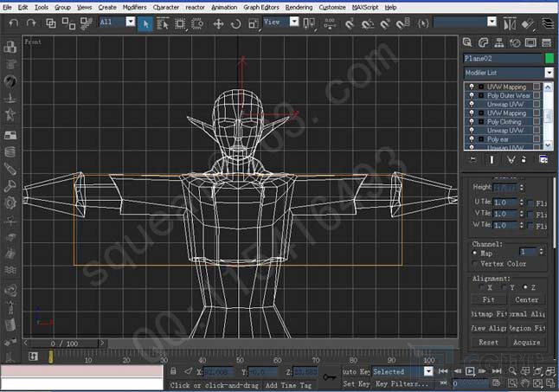The image size is (559, 392).
Task: Click the Mirror tool icon
Action: click(510, 24)
